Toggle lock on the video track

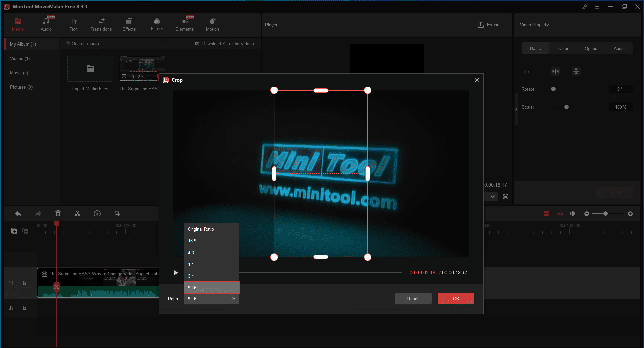coord(24,283)
